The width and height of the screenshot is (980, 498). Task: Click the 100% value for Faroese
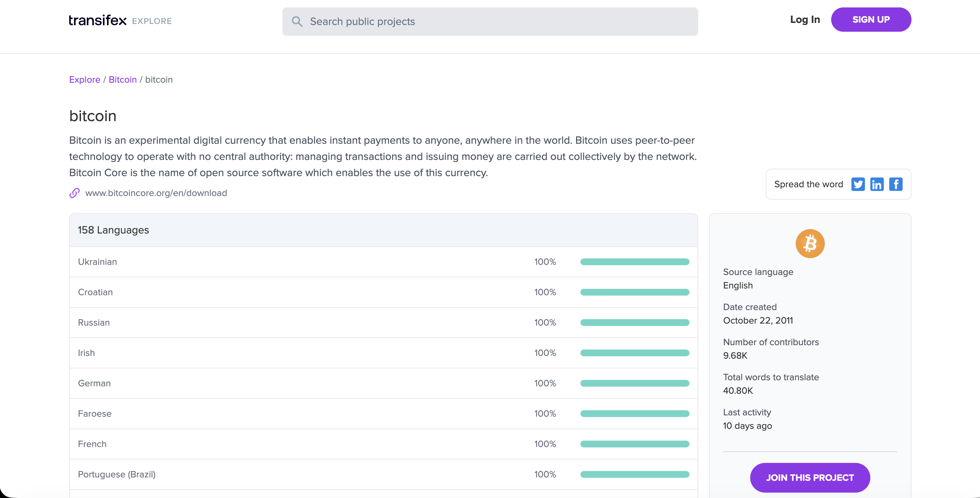click(545, 414)
